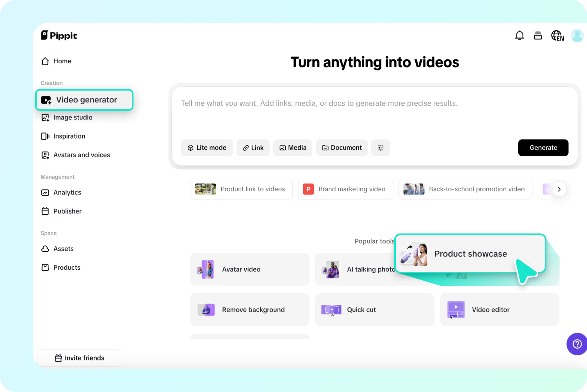
Task: Open the Inspiration section
Action: [69, 136]
